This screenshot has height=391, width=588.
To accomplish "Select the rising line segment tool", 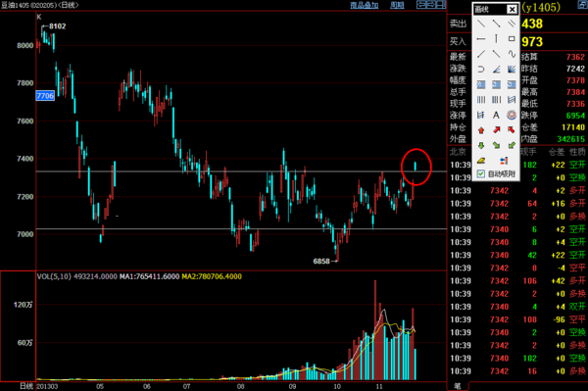I will [481, 54].
